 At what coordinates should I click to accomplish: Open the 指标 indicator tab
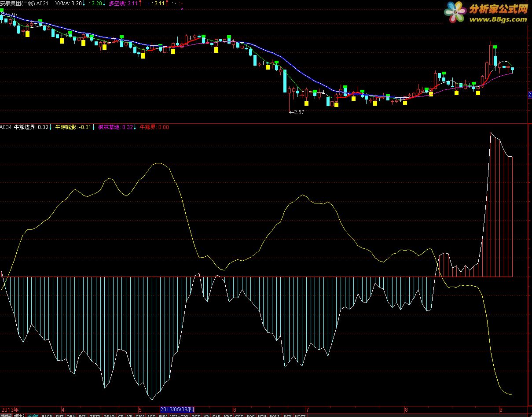pyautogui.click(x=6, y=415)
